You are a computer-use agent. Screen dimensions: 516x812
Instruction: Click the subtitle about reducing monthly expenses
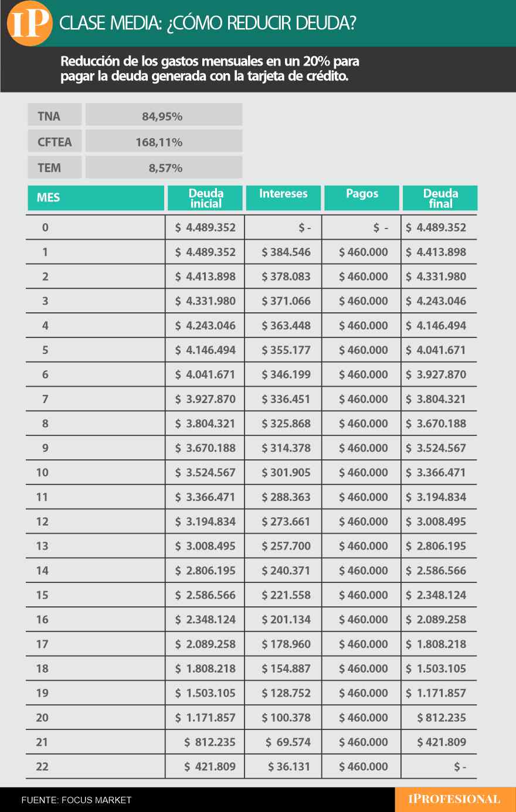coord(210,69)
